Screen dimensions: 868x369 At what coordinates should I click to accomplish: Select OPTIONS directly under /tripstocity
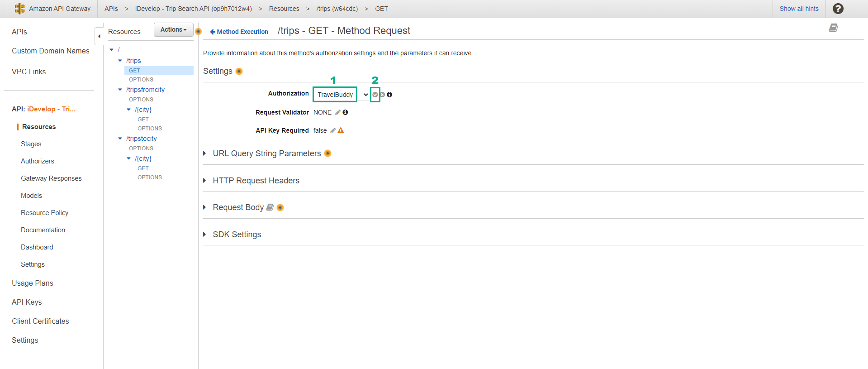[141, 149]
